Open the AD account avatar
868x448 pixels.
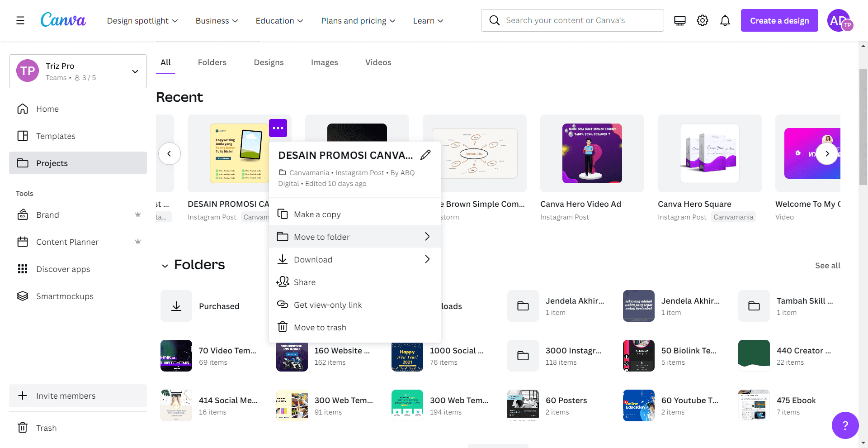[x=840, y=20]
